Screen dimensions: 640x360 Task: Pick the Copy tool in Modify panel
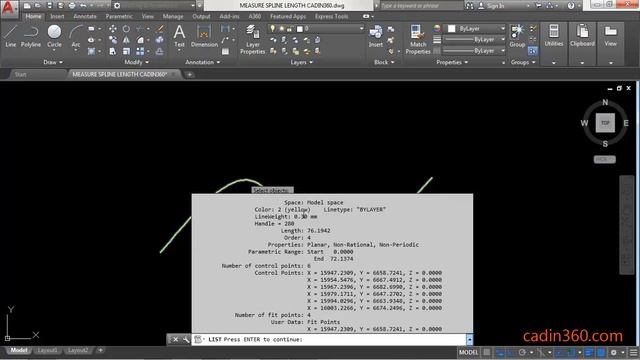[x=113, y=40]
